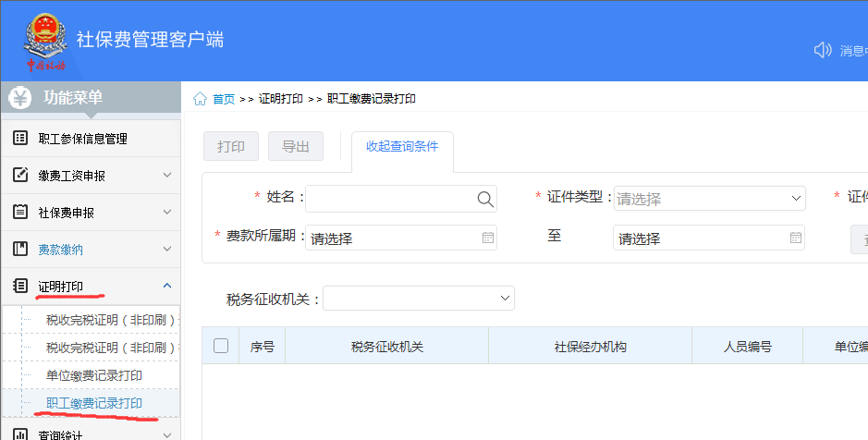
Task: Click the 收起查询条件 tab
Action: 402,146
